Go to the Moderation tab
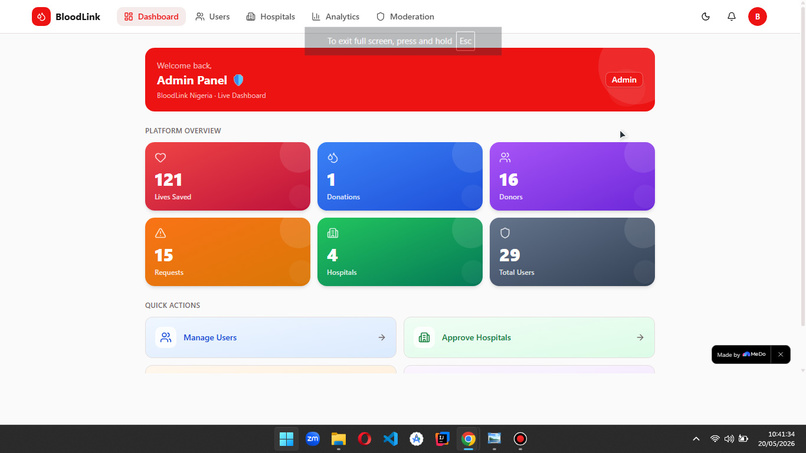Viewport: 806px width, 453px height. pyautogui.click(x=405, y=16)
